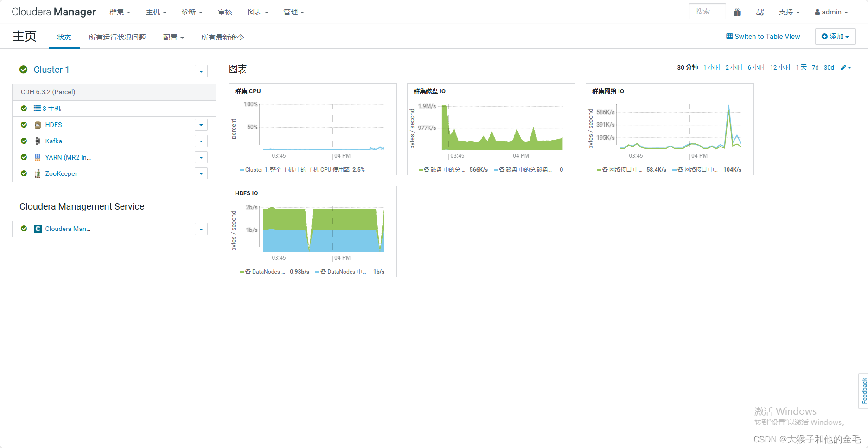Viewport: 868px width, 448px height.
Task: Open the 配置 dropdown tab
Action: (173, 38)
